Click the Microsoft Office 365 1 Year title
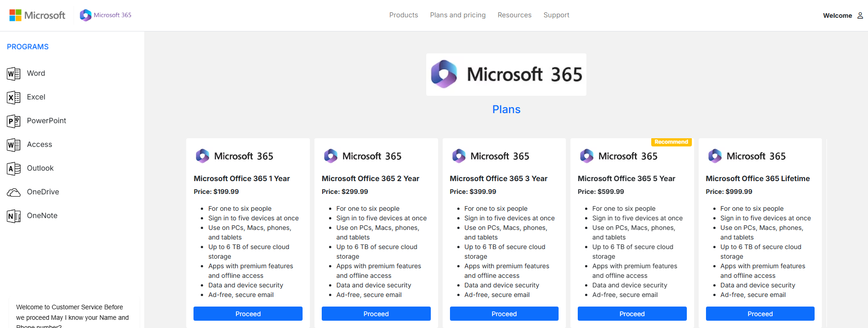The width and height of the screenshot is (868, 328). [x=242, y=179]
